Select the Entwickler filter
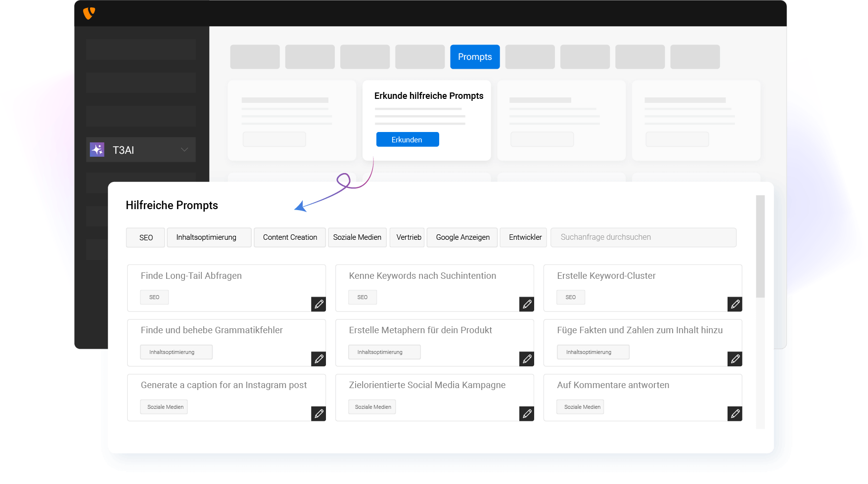This screenshot has height=484, width=868. point(525,237)
